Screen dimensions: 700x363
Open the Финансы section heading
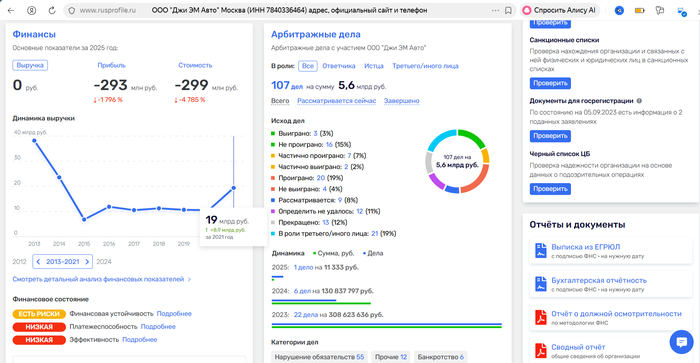pos(34,34)
